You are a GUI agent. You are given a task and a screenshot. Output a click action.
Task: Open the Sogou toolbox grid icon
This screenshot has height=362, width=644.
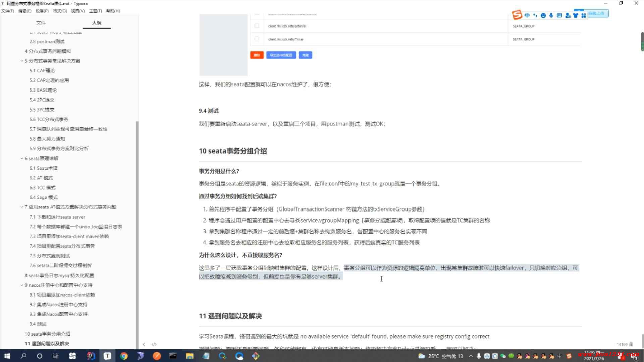(x=584, y=15)
